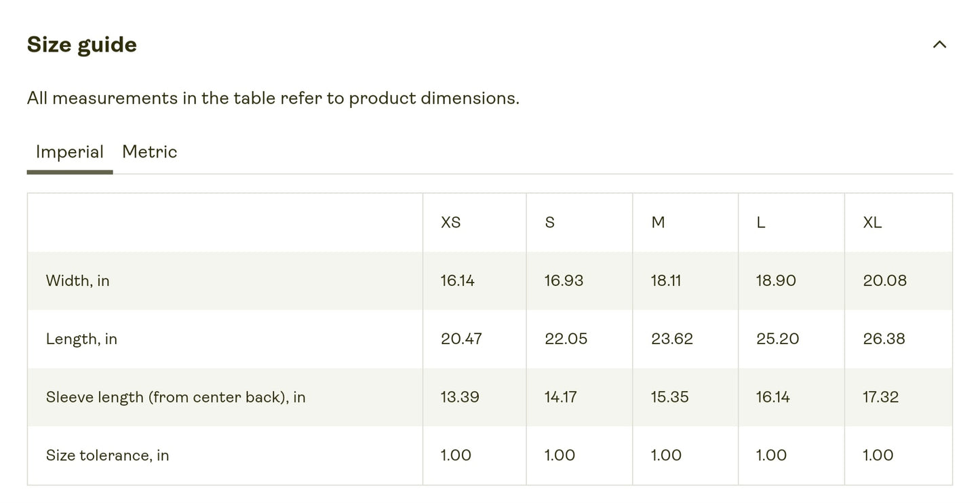
Task: Click XL sleeve length value 17.32
Action: [x=880, y=398]
